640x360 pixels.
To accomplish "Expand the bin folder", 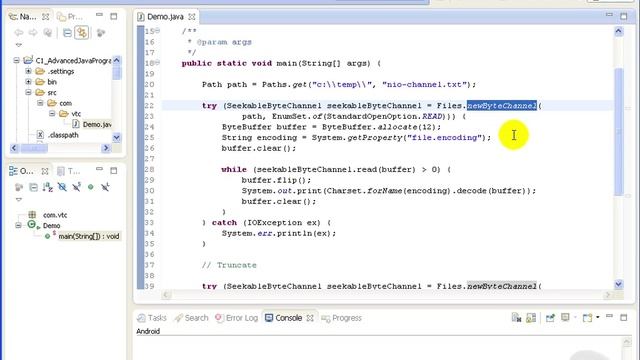I will (x=28, y=82).
